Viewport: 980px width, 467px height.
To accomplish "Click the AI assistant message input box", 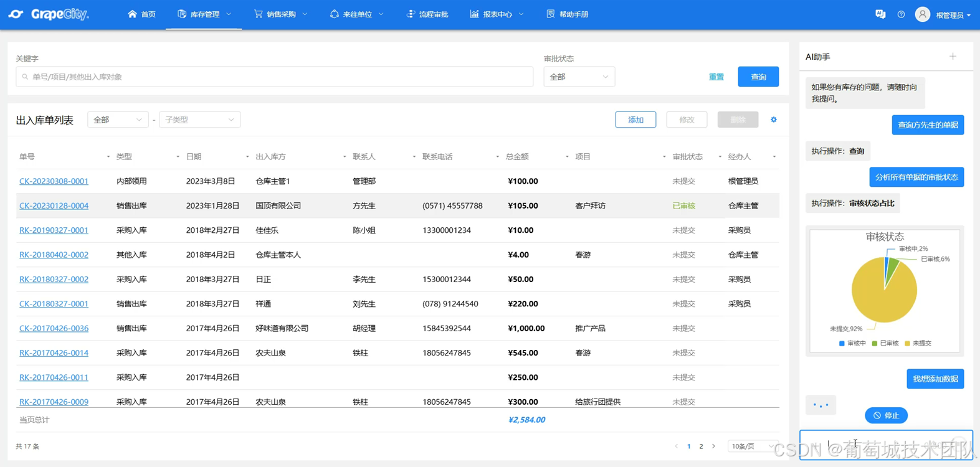I will (886, 445).
